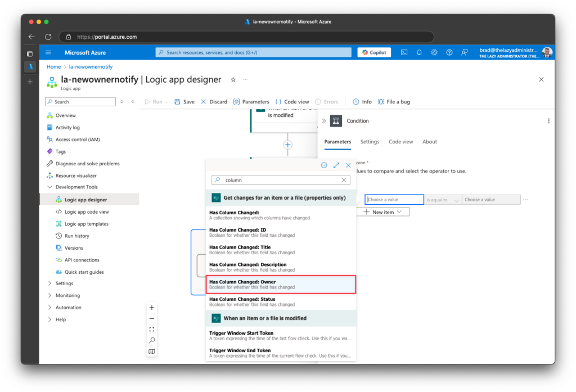Image resolution: width=576 pixels, height=392 pixels.
Task: Open Parameters from the designer toolbar
Action: 251,102
